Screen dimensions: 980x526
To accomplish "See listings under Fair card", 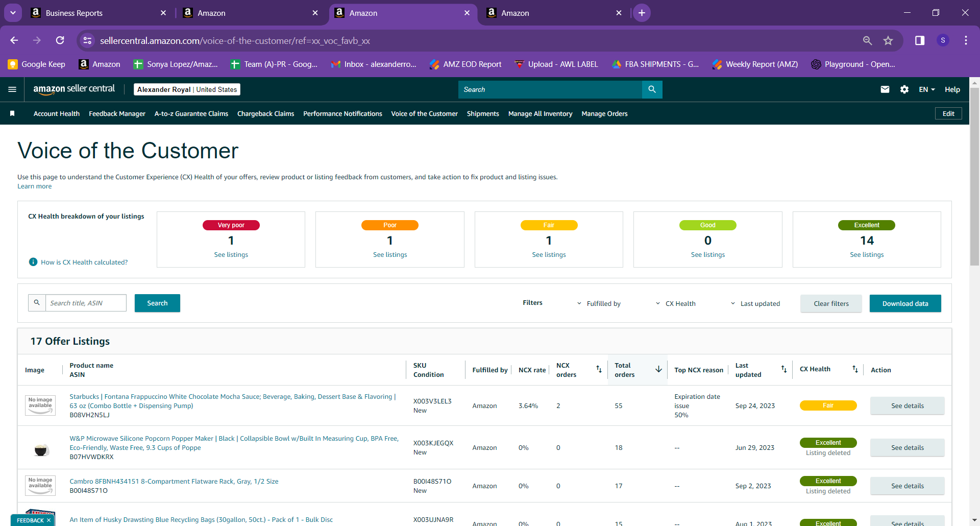I will pos(549,254).
